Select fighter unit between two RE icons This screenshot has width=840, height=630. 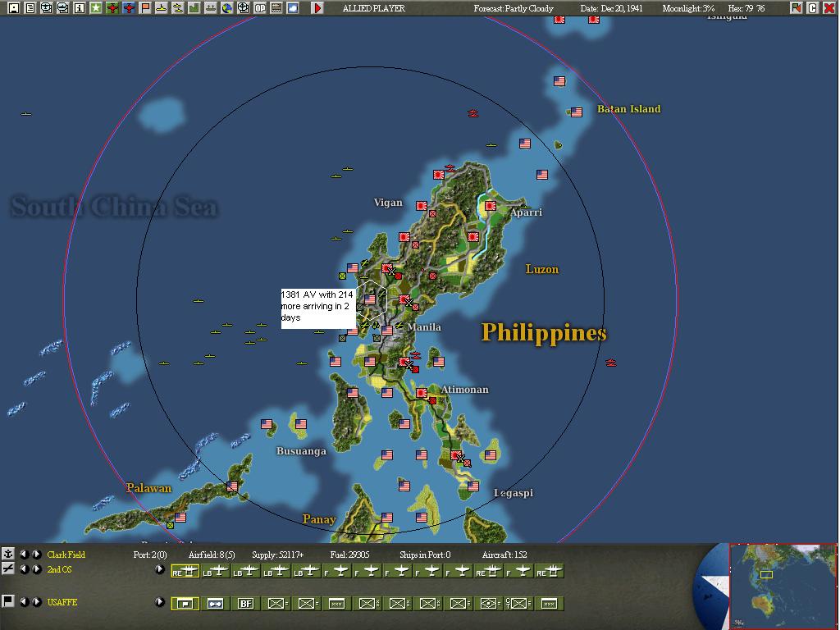click(519, 571)
